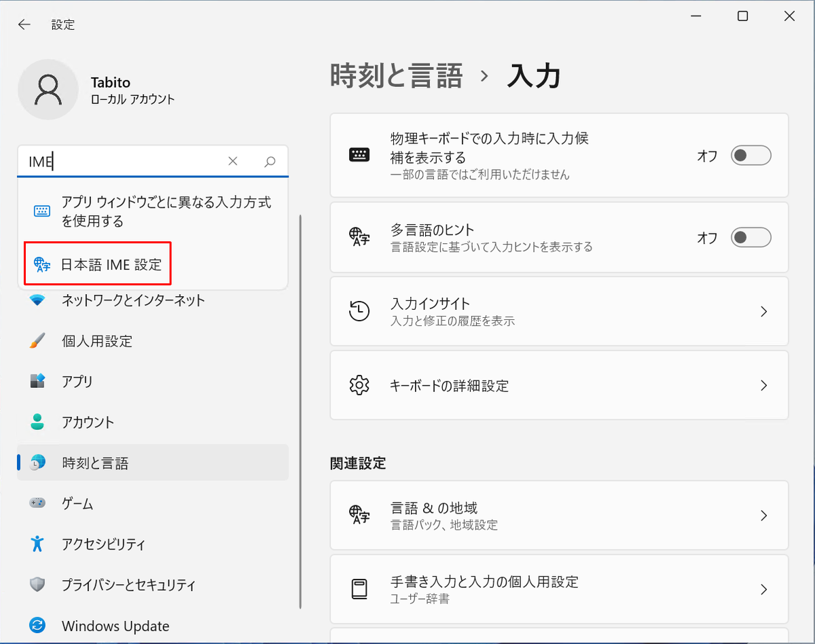Expand キーボードの詳細設定
Screen dimensions: 815x644
tap(763, 385)
